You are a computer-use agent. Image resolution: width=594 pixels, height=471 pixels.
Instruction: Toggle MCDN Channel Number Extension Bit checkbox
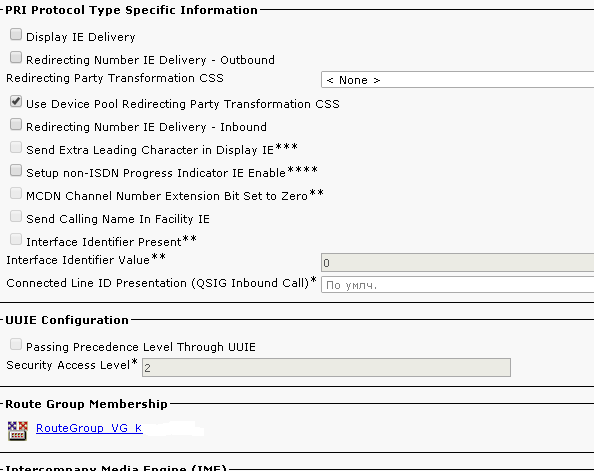click(x=16, y=193)
